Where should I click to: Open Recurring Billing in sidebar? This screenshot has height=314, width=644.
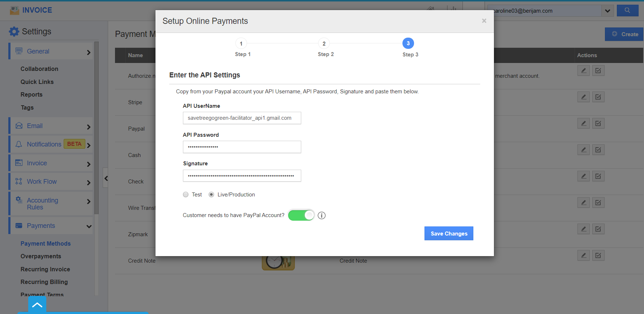[44, 282]
